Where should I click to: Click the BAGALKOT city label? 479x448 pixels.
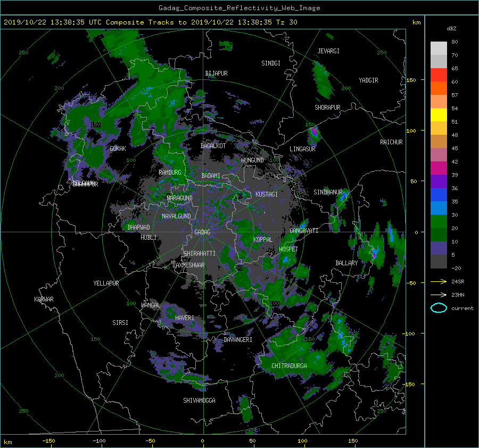213,146
